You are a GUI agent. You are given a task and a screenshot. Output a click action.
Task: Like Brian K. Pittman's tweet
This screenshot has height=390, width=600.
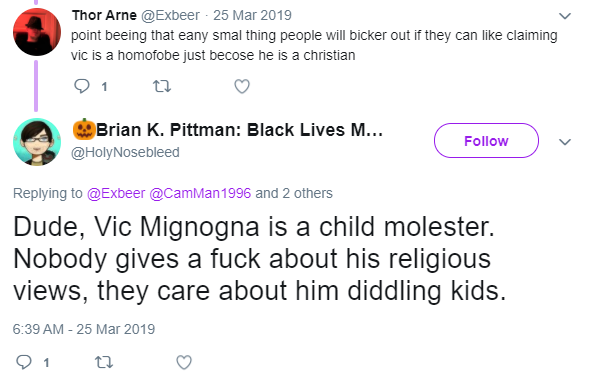click(x=184, y=362)
